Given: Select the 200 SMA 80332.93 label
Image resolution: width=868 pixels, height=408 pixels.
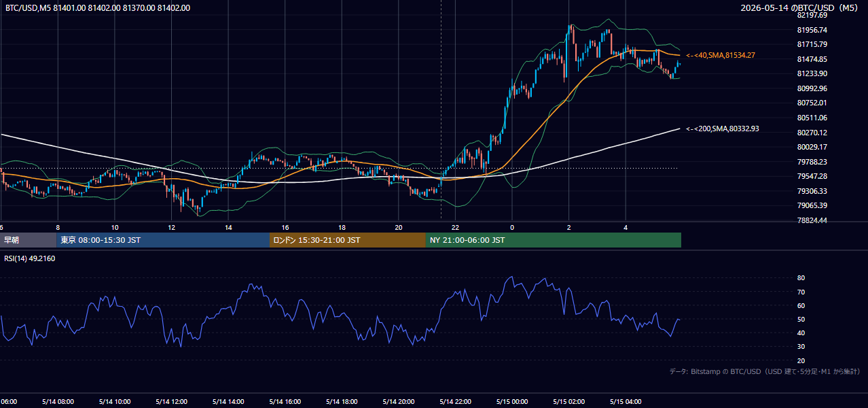Looking at the screenshot, I should pos(723,129).
